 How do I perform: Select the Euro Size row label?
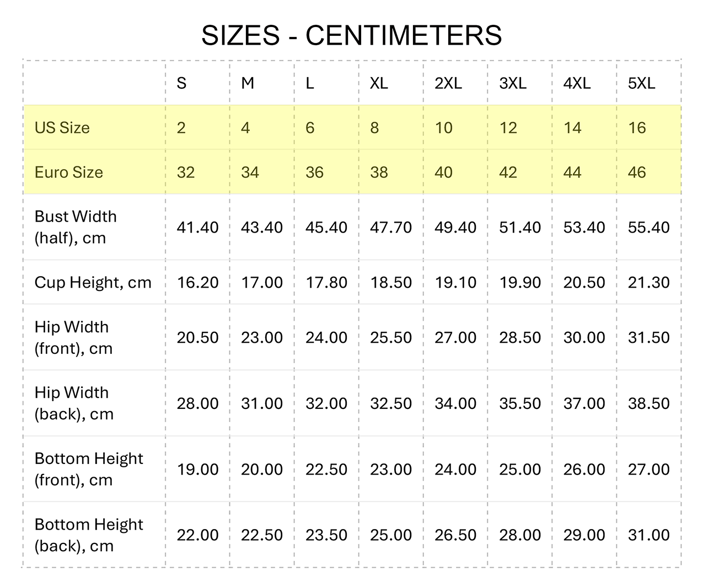point(68,172)
